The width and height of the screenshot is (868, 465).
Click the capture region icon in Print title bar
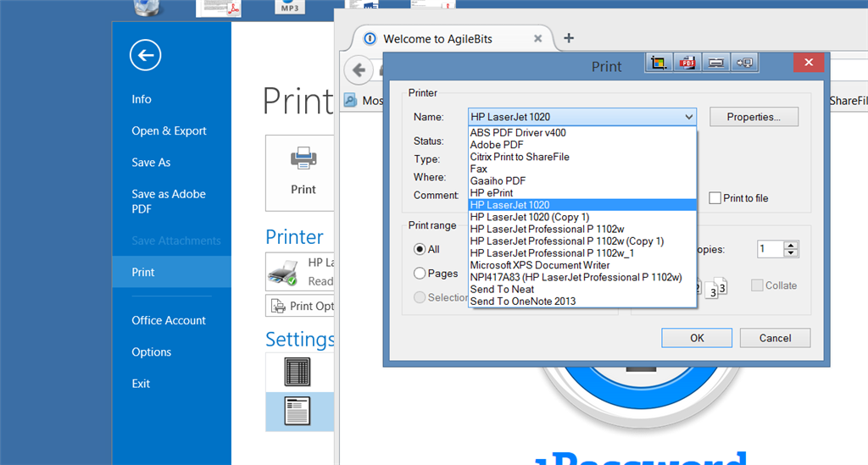pos(659,63)
